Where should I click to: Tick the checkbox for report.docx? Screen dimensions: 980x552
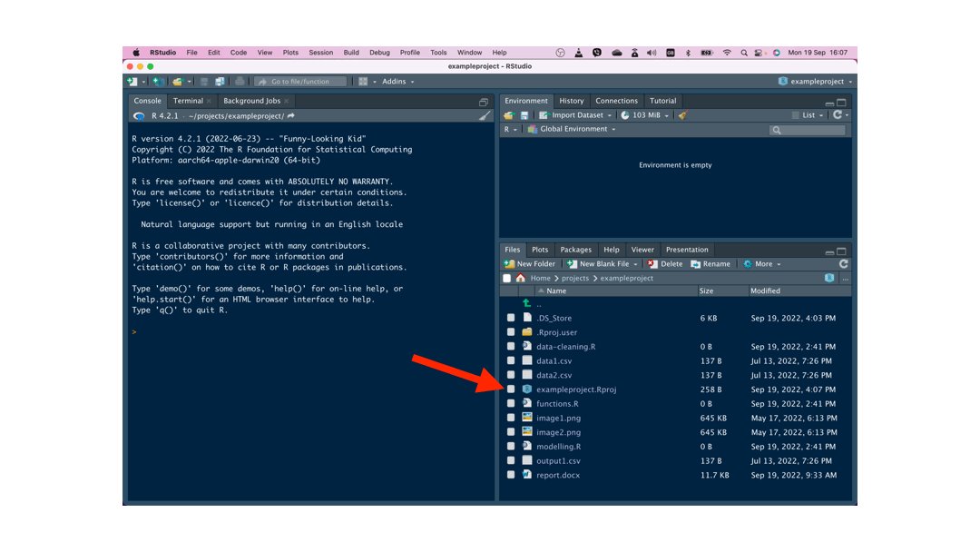[x=511, y=475]
